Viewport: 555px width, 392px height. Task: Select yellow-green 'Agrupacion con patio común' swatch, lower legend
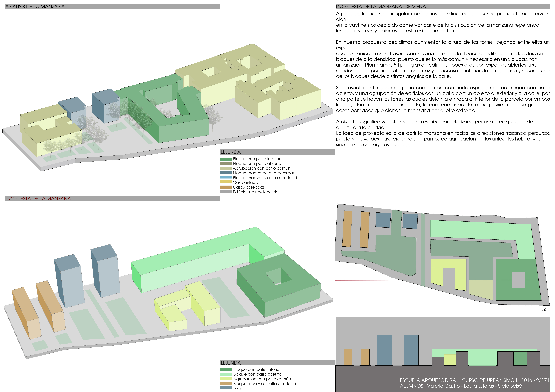click(x=226, y=379)
